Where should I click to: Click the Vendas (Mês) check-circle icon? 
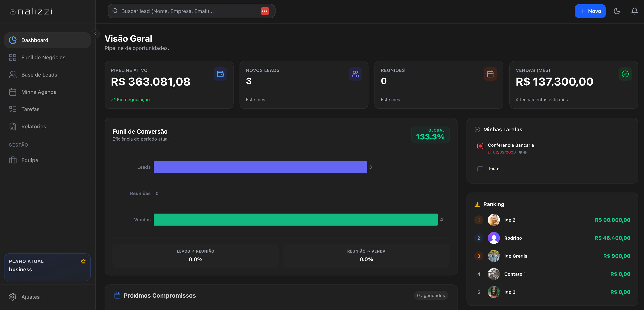pyautogui.click(x=625, y=74)
